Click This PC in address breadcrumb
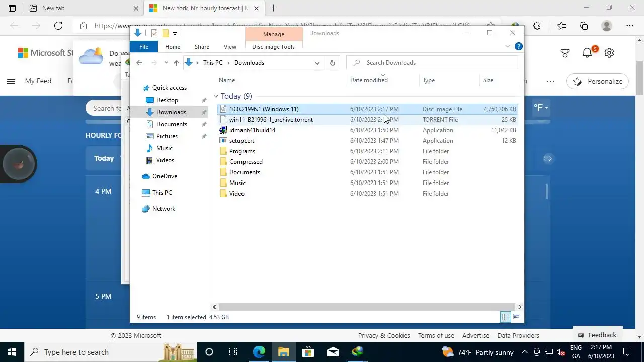644x362 pixels. [x=213, y=63]
